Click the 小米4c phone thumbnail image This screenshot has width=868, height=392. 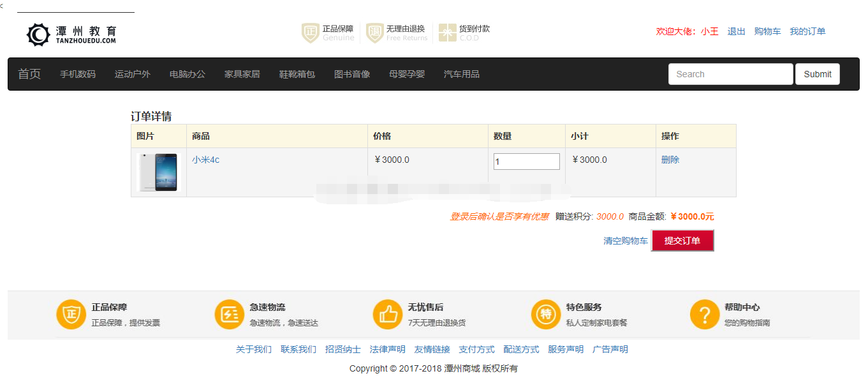pos(159,172)
